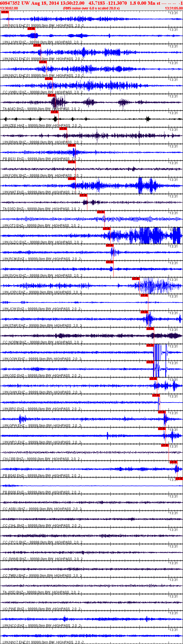Select the red pick flag on the UW.SVOH trace

tap(110, 262)
